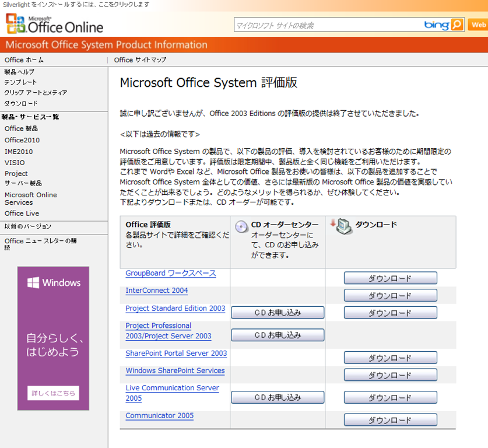
Task: Open the GroupBoard ワークスペース link
Action: [x=171, y=274]
